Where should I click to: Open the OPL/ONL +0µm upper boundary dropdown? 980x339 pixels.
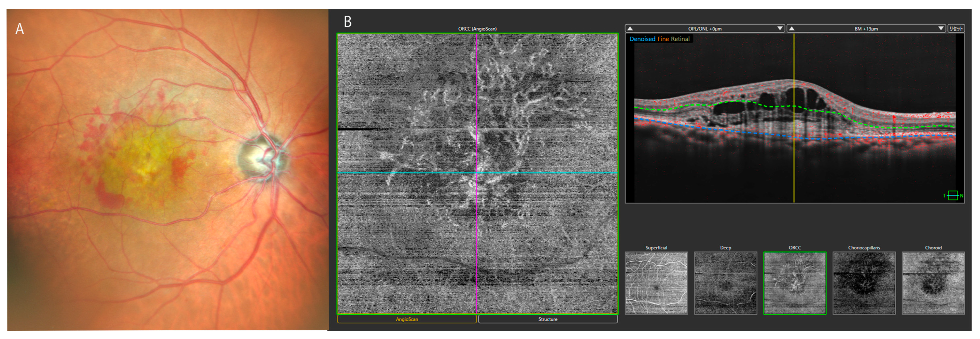tap(705, 28)
